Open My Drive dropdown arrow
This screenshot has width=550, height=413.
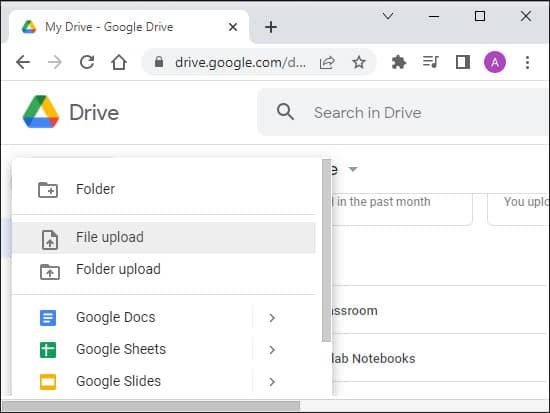(353, 169)
